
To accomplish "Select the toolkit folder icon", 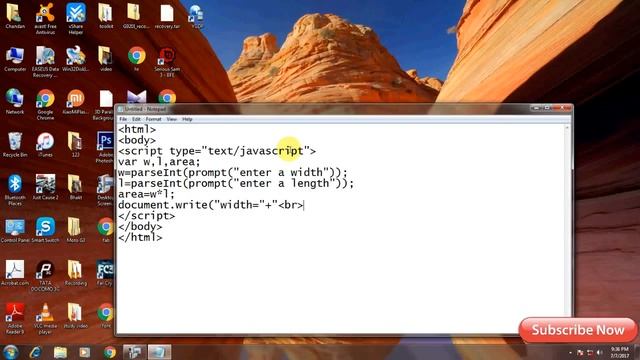I will (106, 17).
